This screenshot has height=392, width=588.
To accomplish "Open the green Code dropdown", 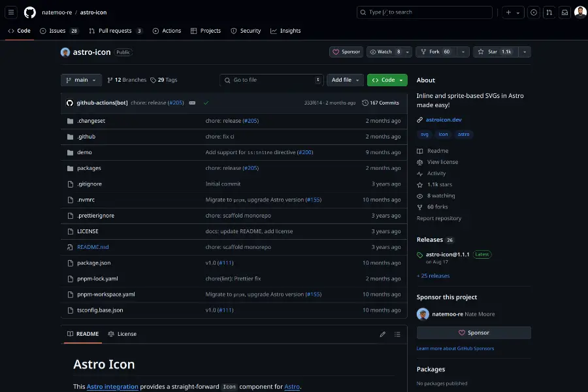I will (x=387, y=80).
